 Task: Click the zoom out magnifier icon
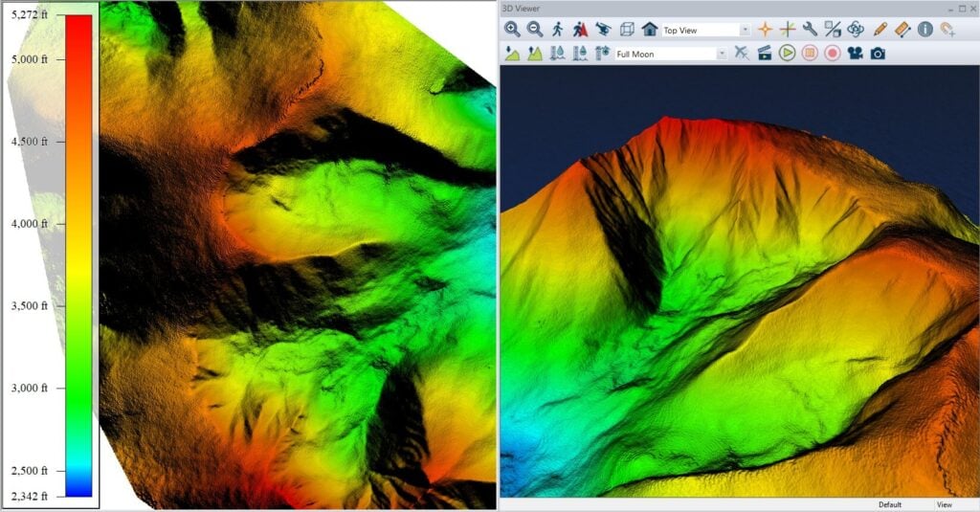coord(534,30)
